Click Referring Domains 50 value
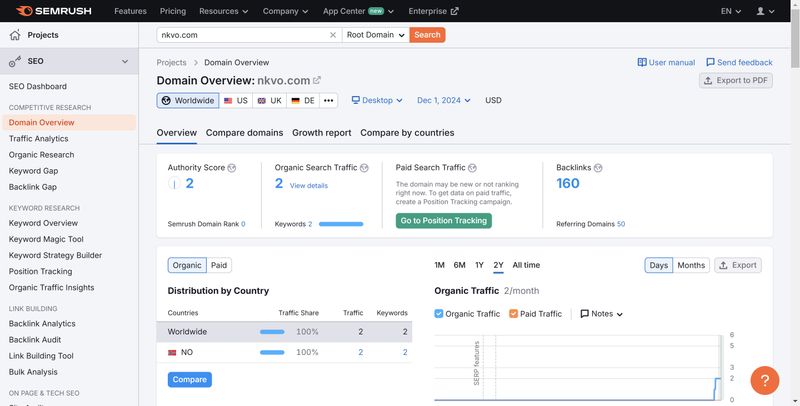800x406 pixels. tap(621, 224)
